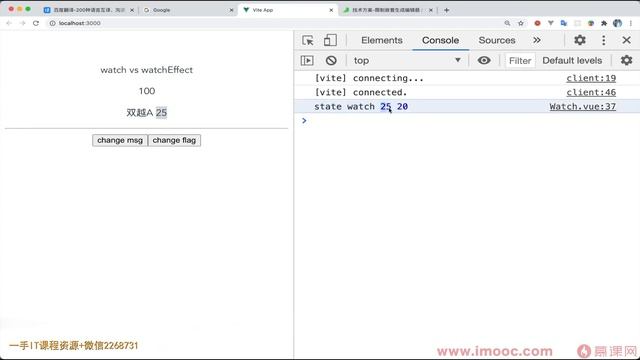Open a new browser tab
The height and width of the screenshot is (360, 640).
[447, 10]
